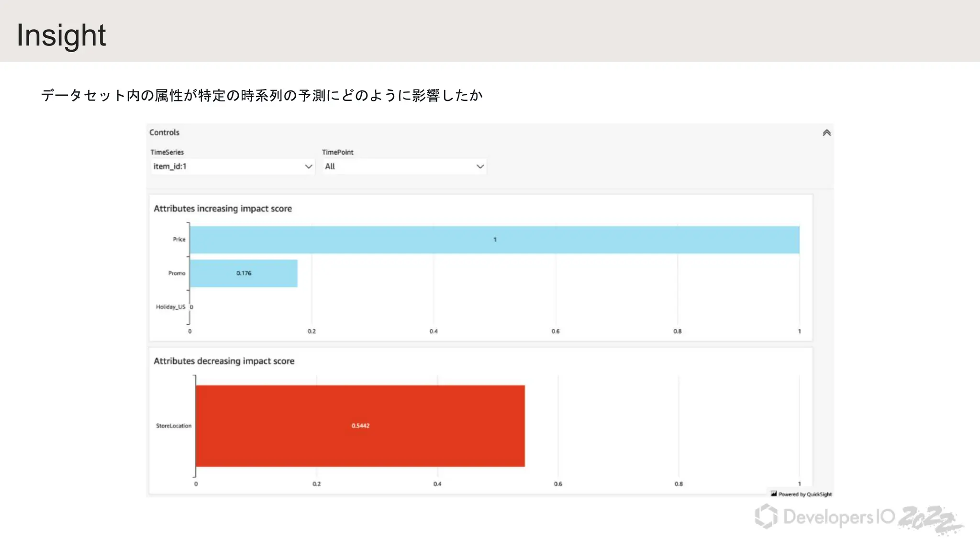980x551 pixels.
Task: Click the Holiday_US axis label
Action: pos(170,307)
